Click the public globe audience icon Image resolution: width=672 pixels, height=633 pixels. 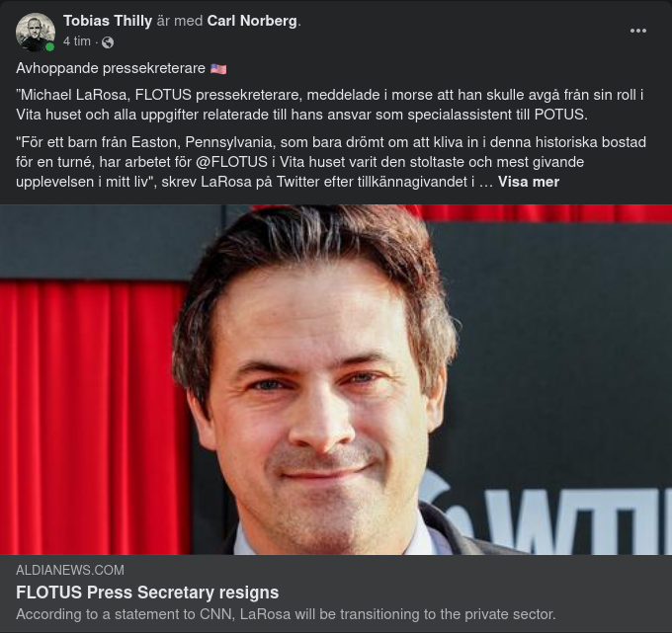(x=108, y=42)
